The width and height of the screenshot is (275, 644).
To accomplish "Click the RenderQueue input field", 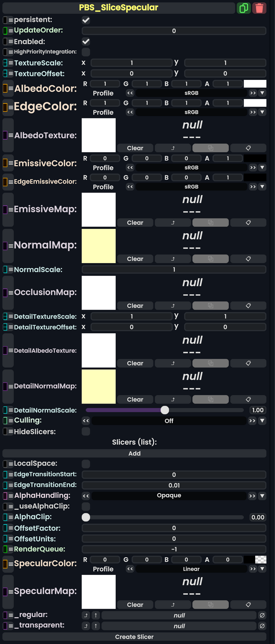I will (x=174, y=549).
